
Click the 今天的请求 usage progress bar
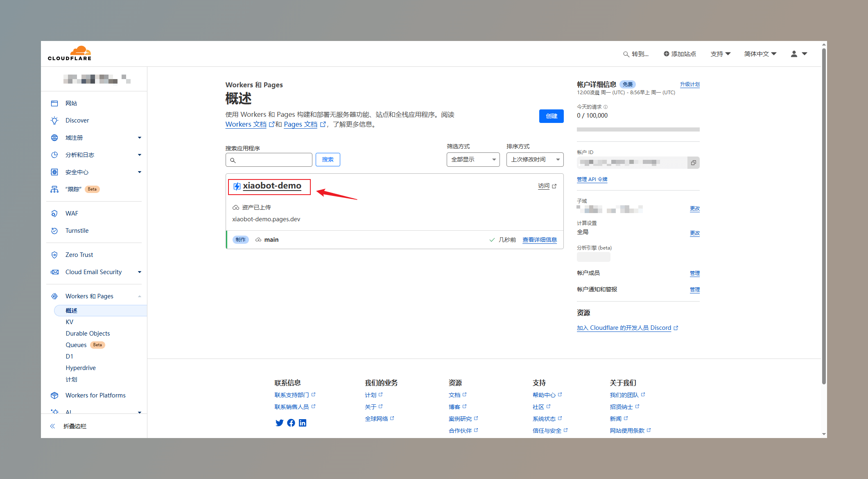(x=638, y=129)
